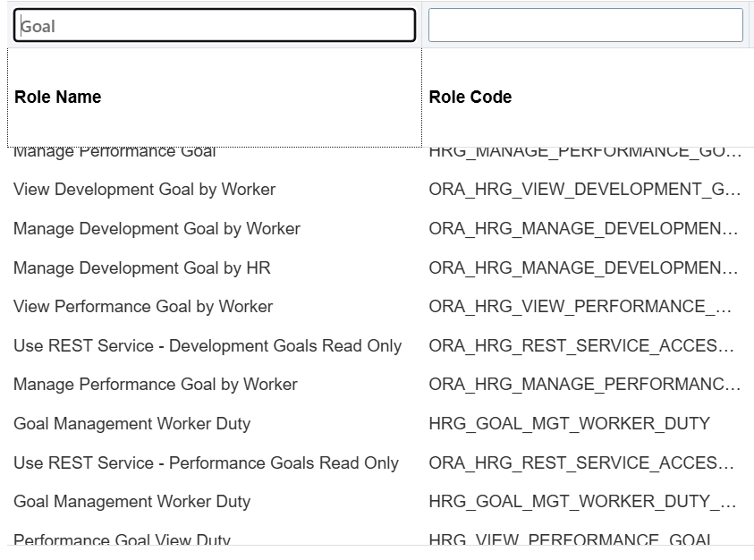Screen dimensions: 754x560
Task: Click the Role Code filter field
Action: coord(586,25)
